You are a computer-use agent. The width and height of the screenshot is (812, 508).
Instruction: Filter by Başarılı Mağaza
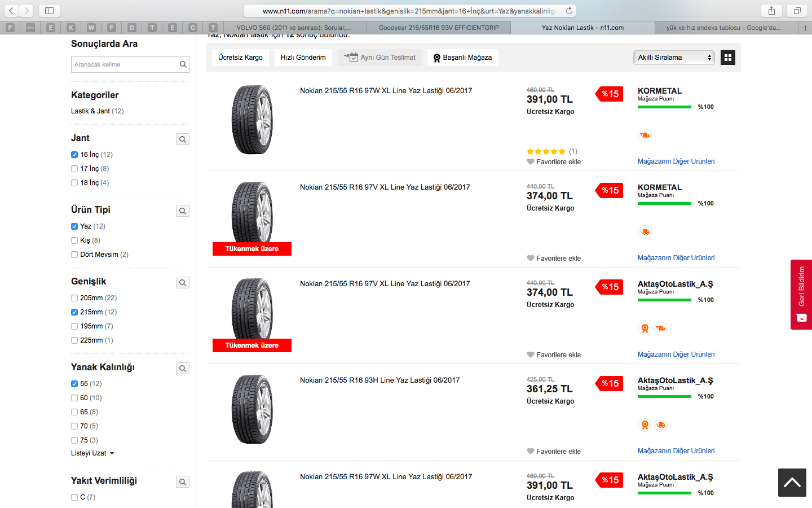[x=462, y=58]
